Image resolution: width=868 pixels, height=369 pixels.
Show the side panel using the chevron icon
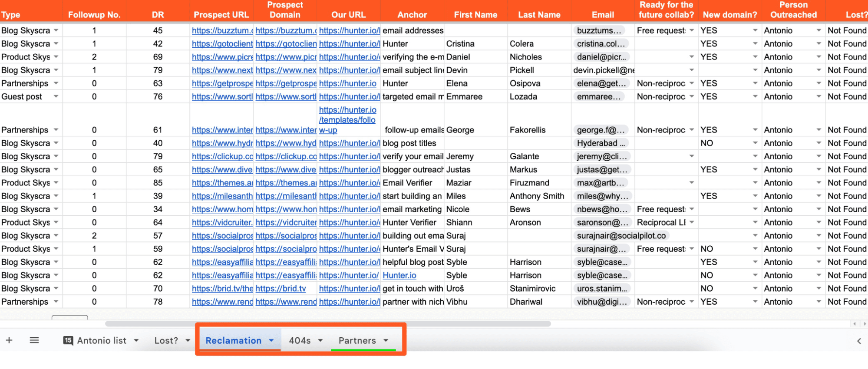(x=859, y=341)
